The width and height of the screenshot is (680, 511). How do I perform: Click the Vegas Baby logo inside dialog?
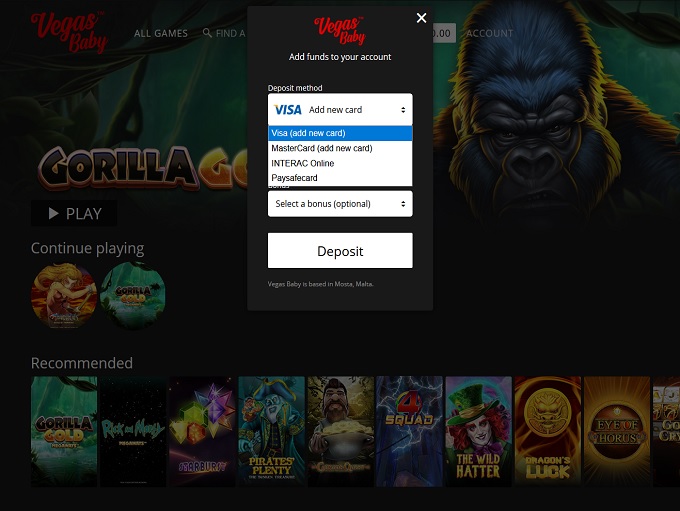pyautogui.click(x=339, y=31)
